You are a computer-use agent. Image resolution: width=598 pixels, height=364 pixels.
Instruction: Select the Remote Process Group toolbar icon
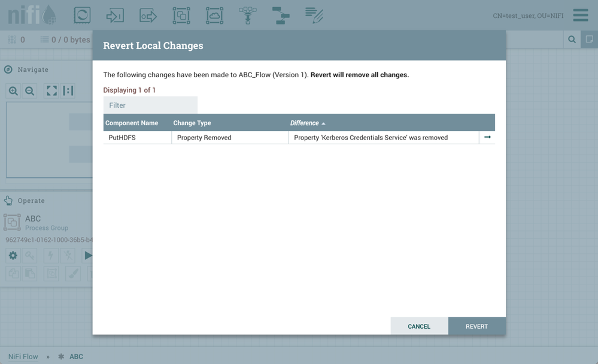coord(214,15)
